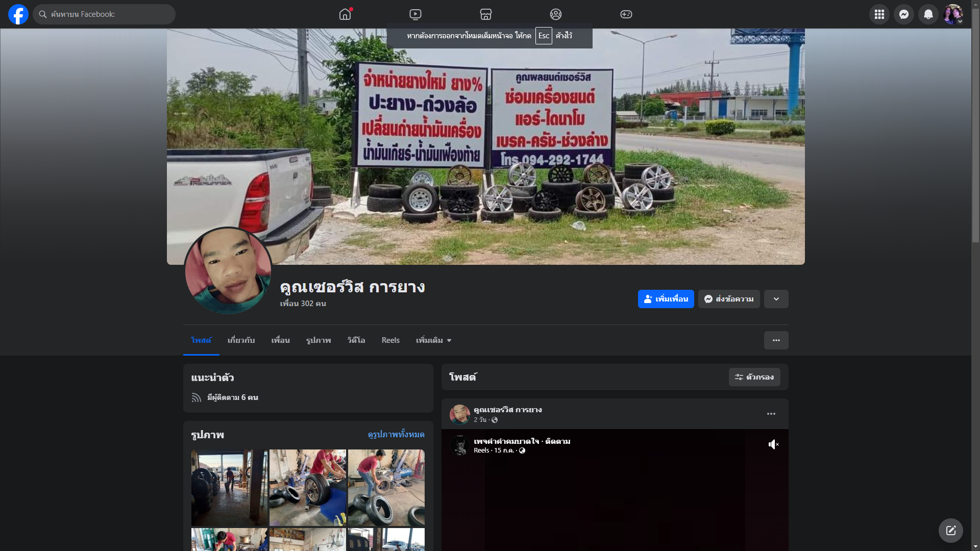Switch to the เกี่ยวกับ tab
980x551 pixels.
(x=241, y=340)
